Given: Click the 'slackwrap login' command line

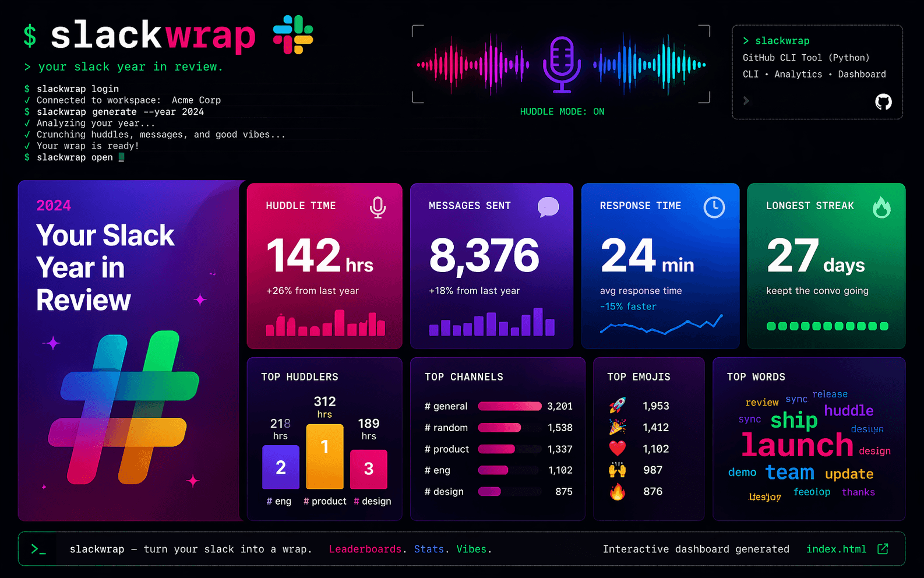Looking at the screenshot, I should click(x=77, y=89).
